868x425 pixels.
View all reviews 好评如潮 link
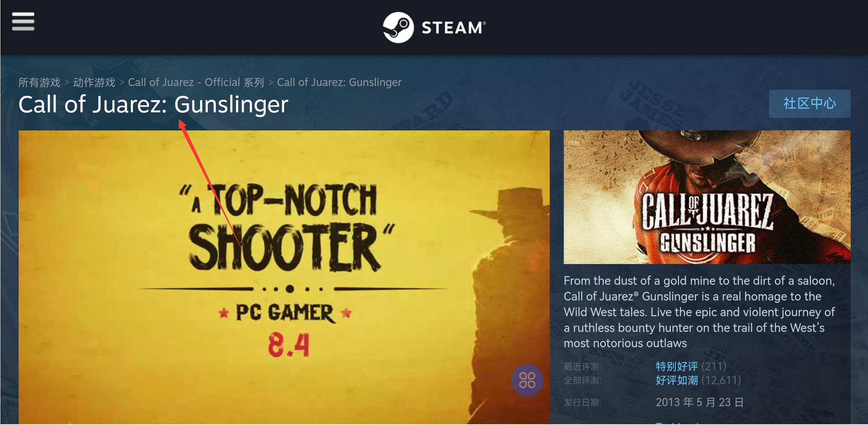[x=677, y=380]
